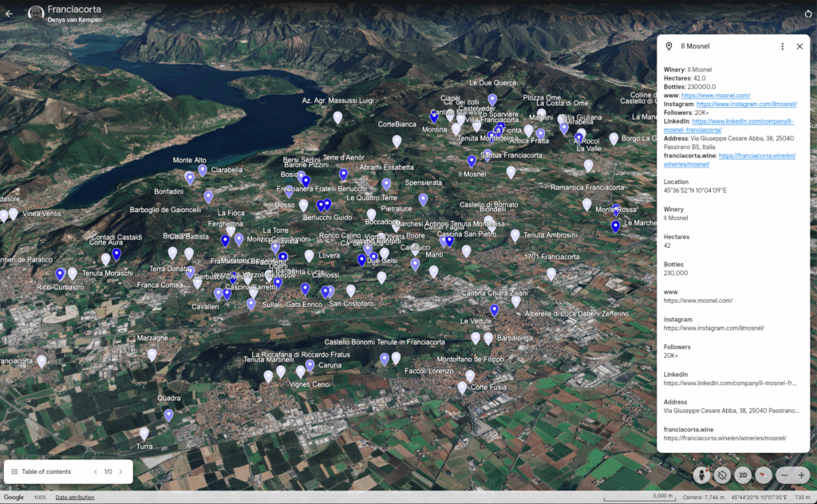Image resolution: width=817 pixels, height=504 pixels.
Task: Select the Le Vedute winery pin
Action: coord(476,337)
